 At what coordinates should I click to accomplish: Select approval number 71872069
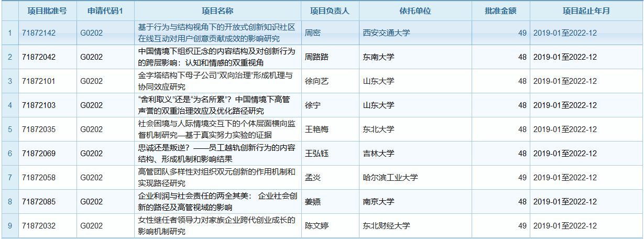coord(39,154)
